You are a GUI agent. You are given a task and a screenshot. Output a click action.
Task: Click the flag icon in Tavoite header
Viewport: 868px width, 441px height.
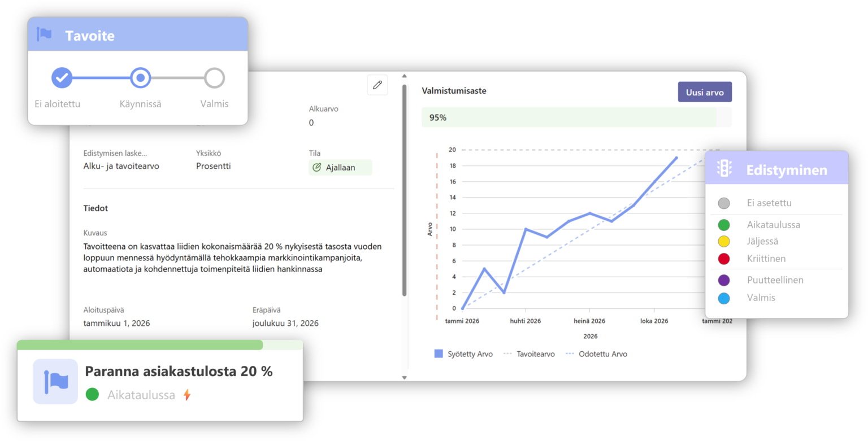44,35
